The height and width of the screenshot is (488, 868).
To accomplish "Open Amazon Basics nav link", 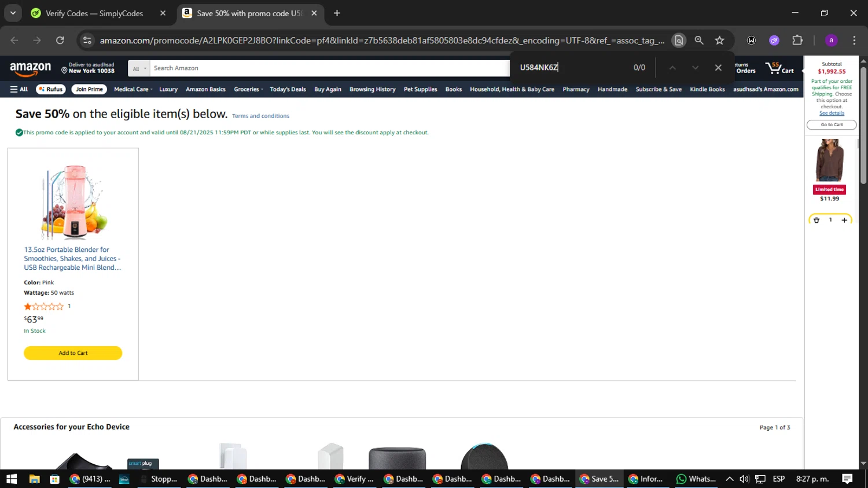I will tap(205, 89).
